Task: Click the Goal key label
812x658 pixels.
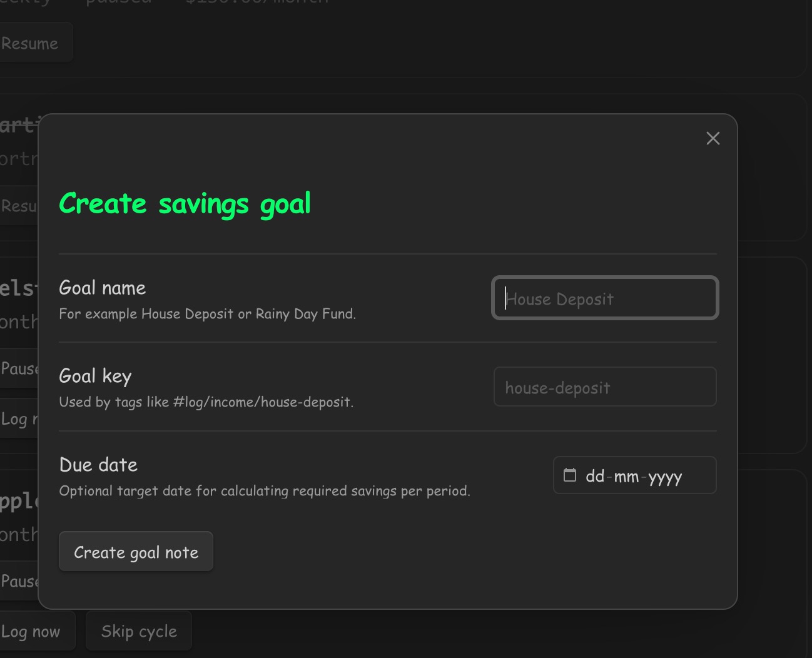Action: 95,376
